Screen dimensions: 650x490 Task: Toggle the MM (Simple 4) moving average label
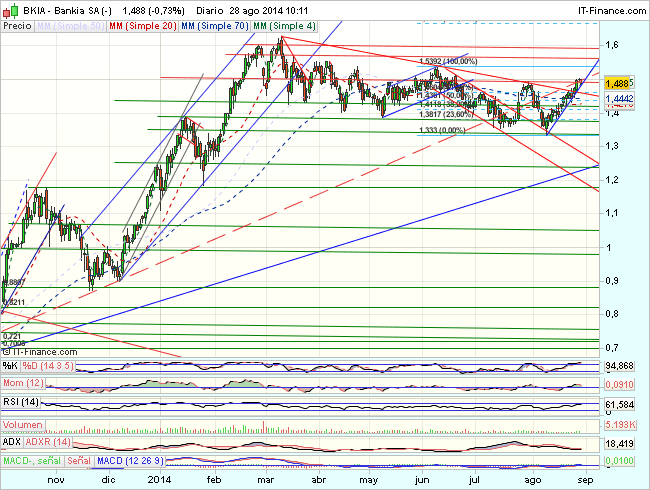(x=284, y=26)
